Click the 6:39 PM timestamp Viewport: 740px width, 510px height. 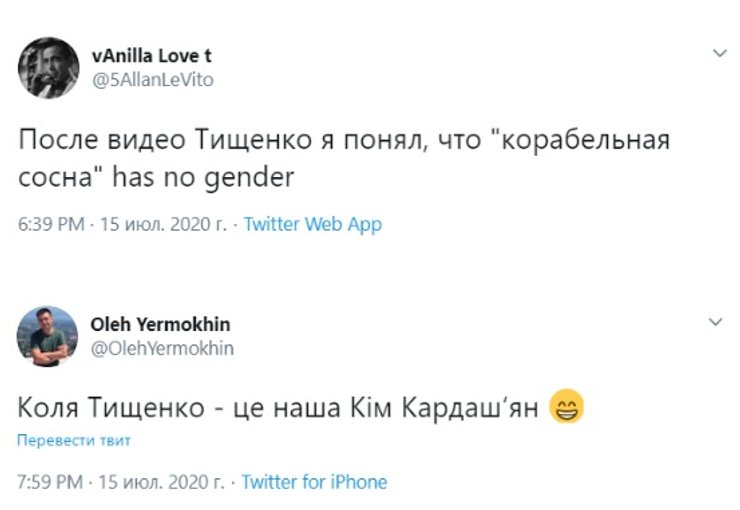point(51,225)
